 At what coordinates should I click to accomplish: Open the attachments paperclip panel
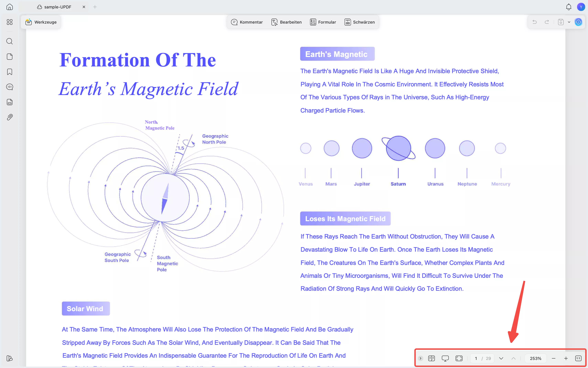click(x=9, y=117)
